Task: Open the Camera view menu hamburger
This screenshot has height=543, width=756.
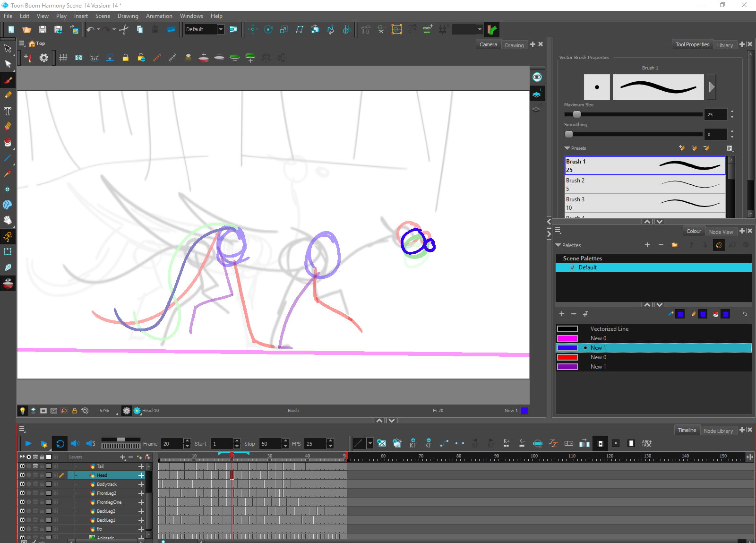Action: (22, 43)
